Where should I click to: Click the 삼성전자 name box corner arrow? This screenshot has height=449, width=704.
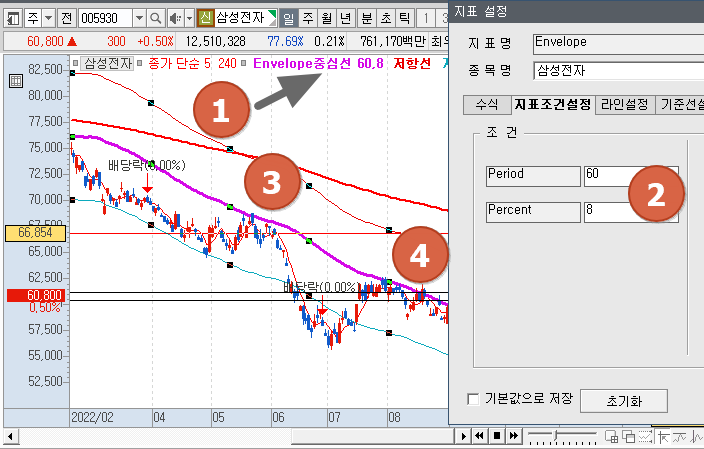[x=272, y=17]
